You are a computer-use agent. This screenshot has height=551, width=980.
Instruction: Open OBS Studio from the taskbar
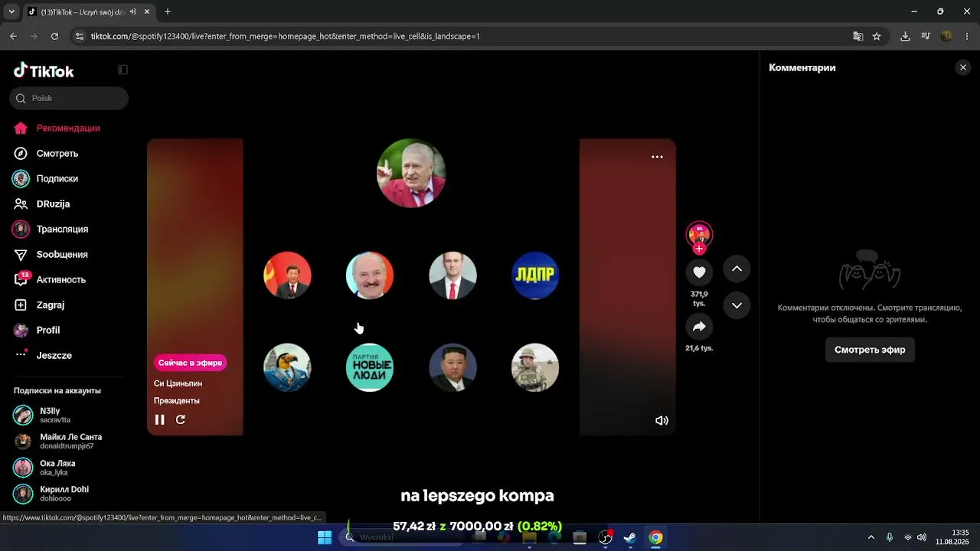coord(605,537)
